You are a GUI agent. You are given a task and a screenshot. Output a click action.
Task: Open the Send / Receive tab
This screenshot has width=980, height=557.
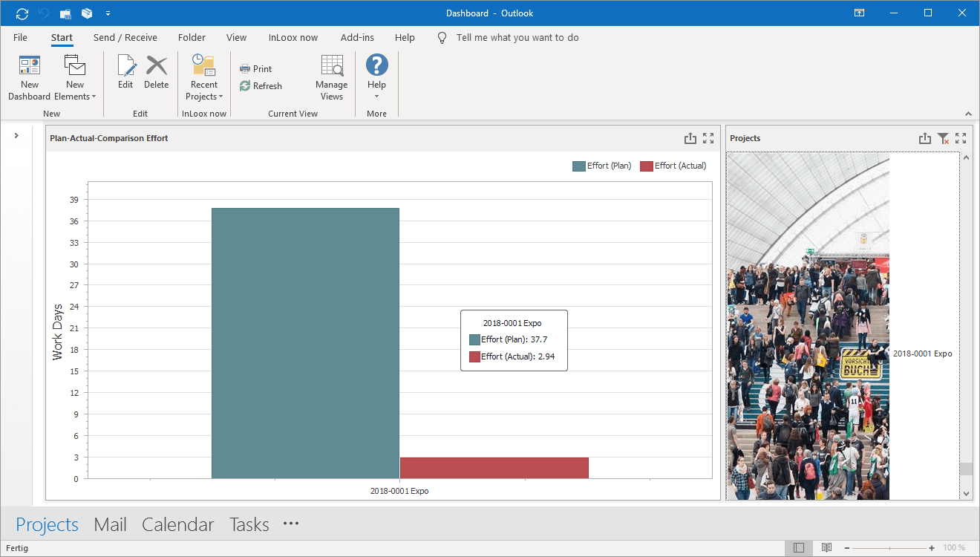click(125, 38)
